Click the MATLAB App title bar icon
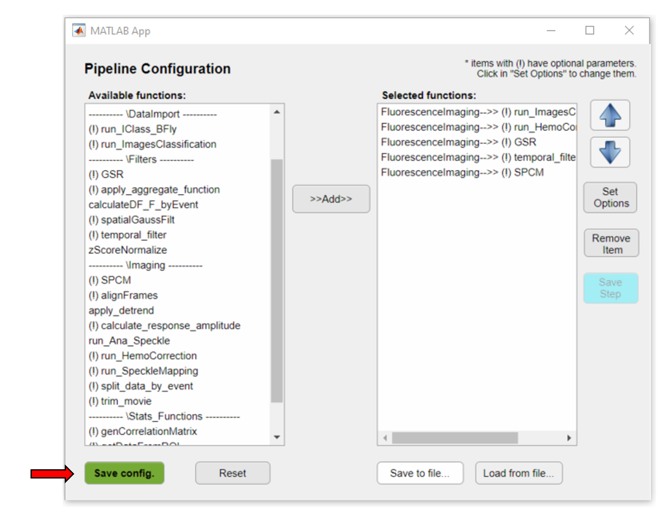Screen dimensions: 667x517 (79, 31)
